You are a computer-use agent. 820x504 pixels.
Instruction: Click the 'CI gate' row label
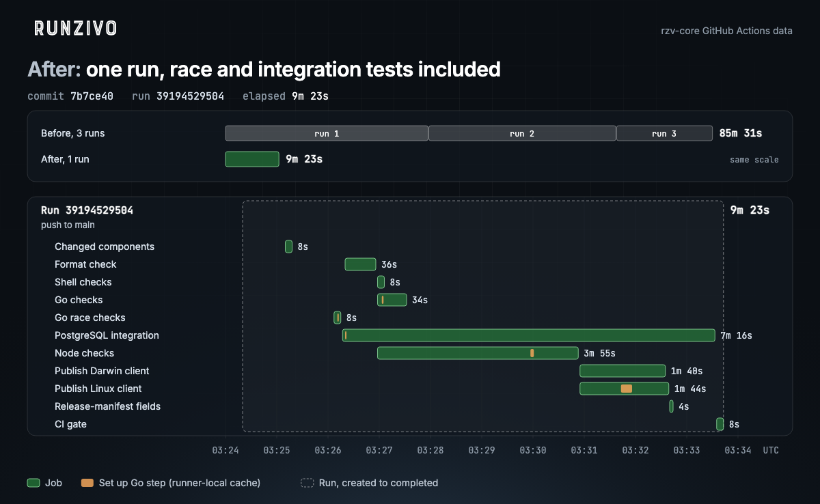[70, 424]
